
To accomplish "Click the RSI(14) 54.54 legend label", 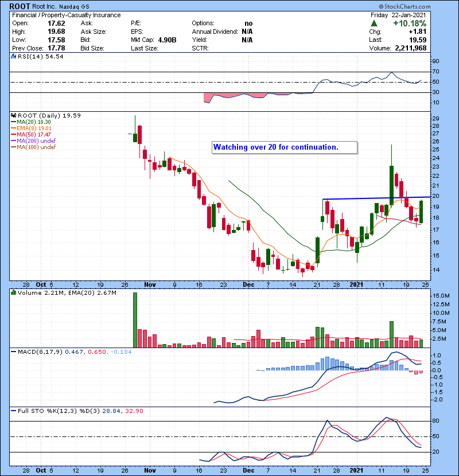I will [40, 56].
